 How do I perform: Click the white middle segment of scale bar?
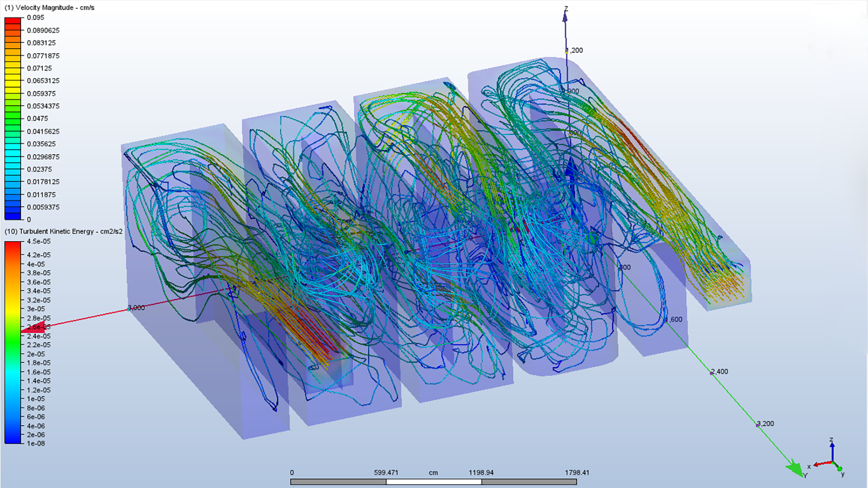pyautogui.click(x=434, y=482)
